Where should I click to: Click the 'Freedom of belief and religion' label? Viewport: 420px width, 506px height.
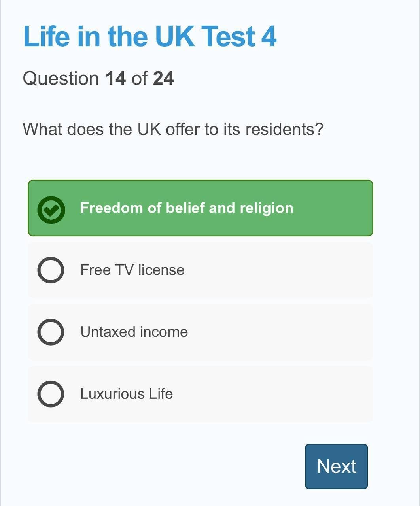point(187,208)
